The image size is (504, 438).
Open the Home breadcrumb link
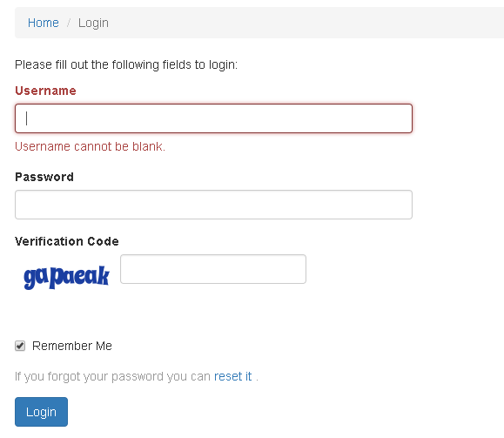click(x=43, y=23)
